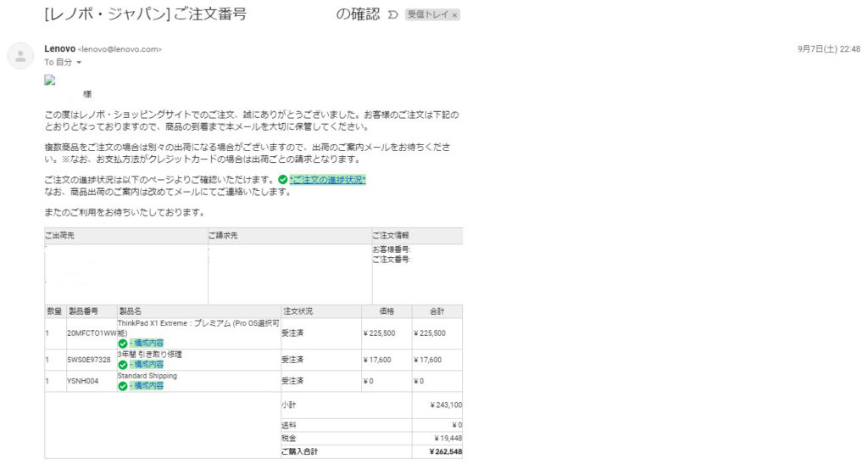The height and width of the screenshot is (470, 868).
Task: Click the 小計 label
Action: click(288, 406)
